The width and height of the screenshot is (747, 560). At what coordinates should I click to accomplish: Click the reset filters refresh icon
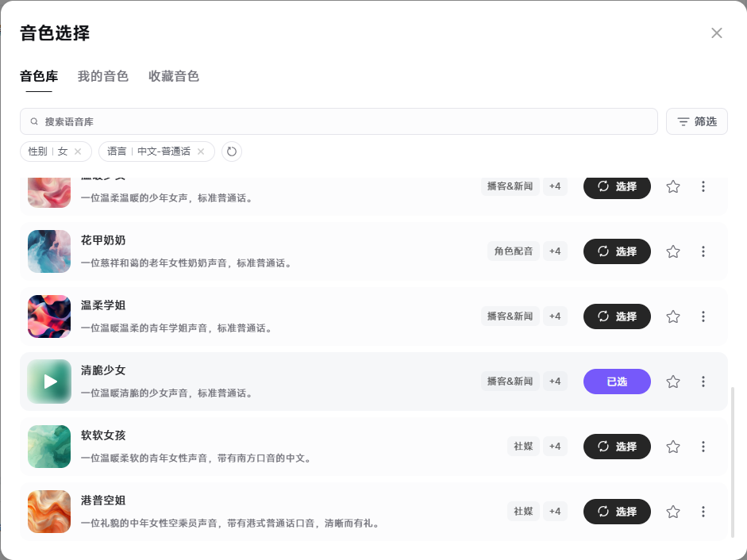point(232,152)
